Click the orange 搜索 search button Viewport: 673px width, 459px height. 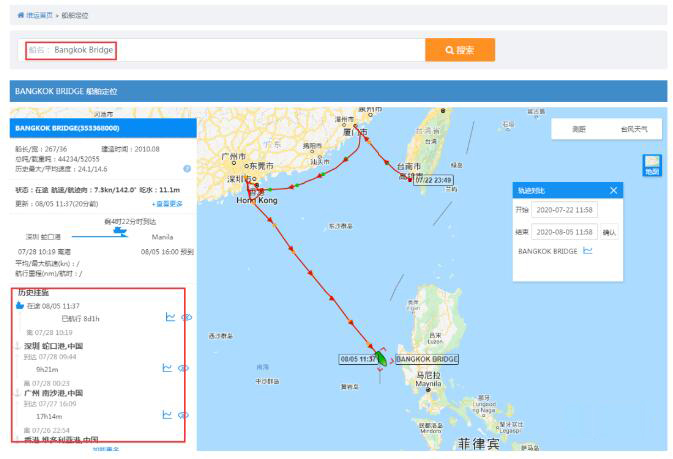(459, 50)
